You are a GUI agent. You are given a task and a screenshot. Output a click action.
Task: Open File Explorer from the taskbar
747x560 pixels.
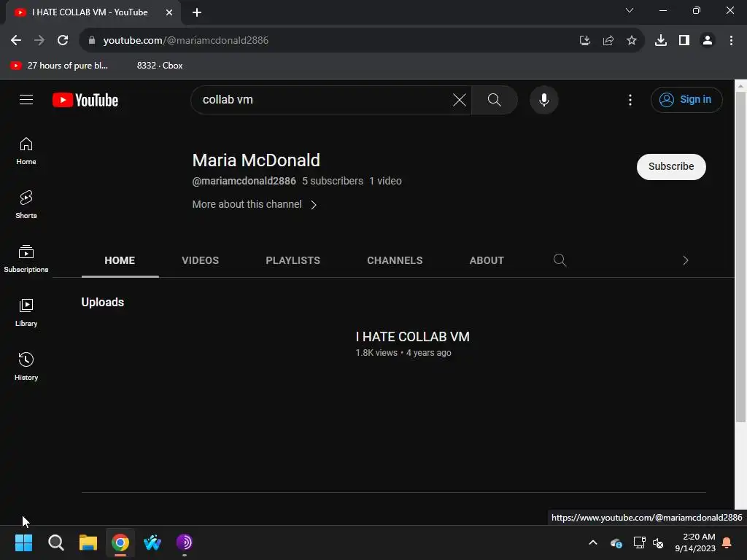(x=88, y=542)
